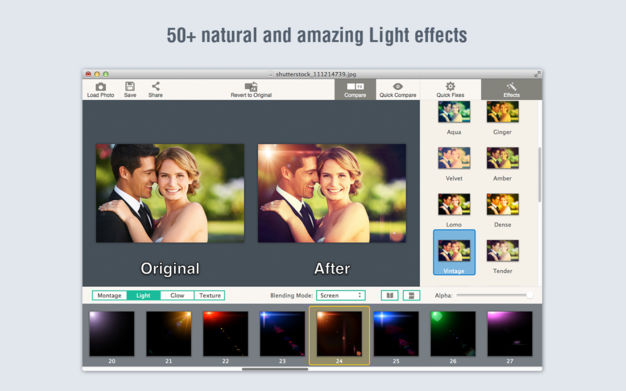This screenshot has height=391, width=626.
Task: Click the Save floppy disk icon
Action: click(x=130, y=86)
